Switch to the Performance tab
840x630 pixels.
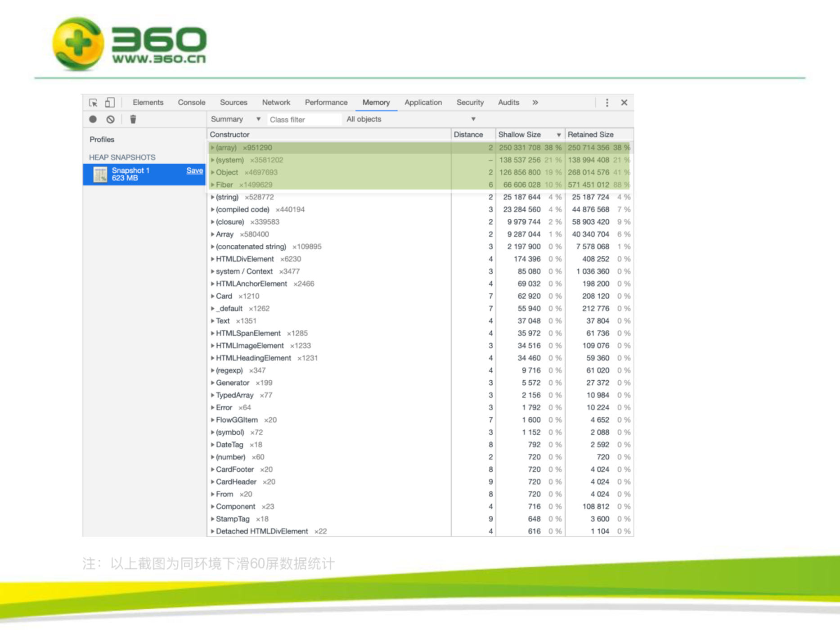(326, 103)
